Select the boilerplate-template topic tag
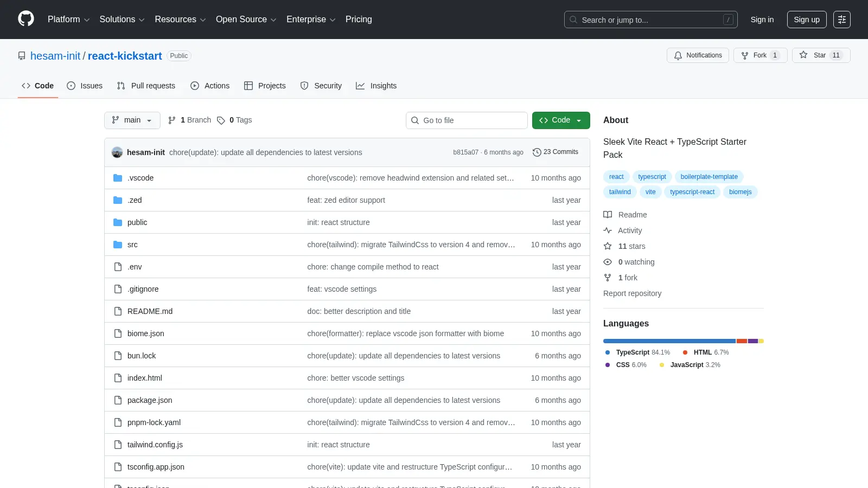 pyautogui.click(x=709, y=177)
